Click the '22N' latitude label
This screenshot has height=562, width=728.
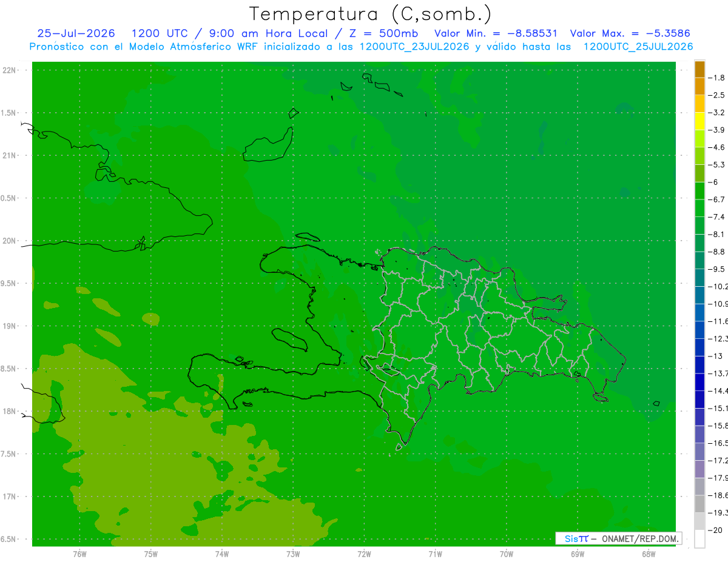pos(9,70)
